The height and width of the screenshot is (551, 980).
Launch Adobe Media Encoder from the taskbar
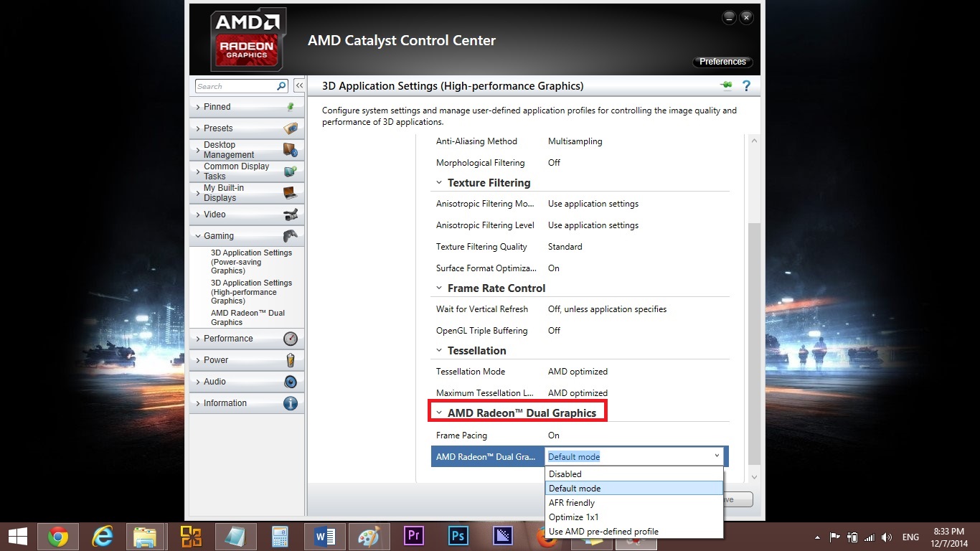502,537
